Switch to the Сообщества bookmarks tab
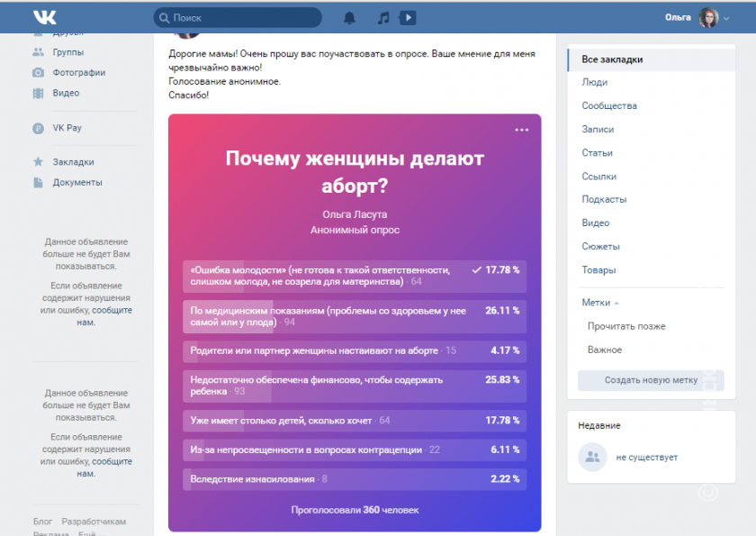The height and width of the screenshot is (536, 756). coord(609,106)
